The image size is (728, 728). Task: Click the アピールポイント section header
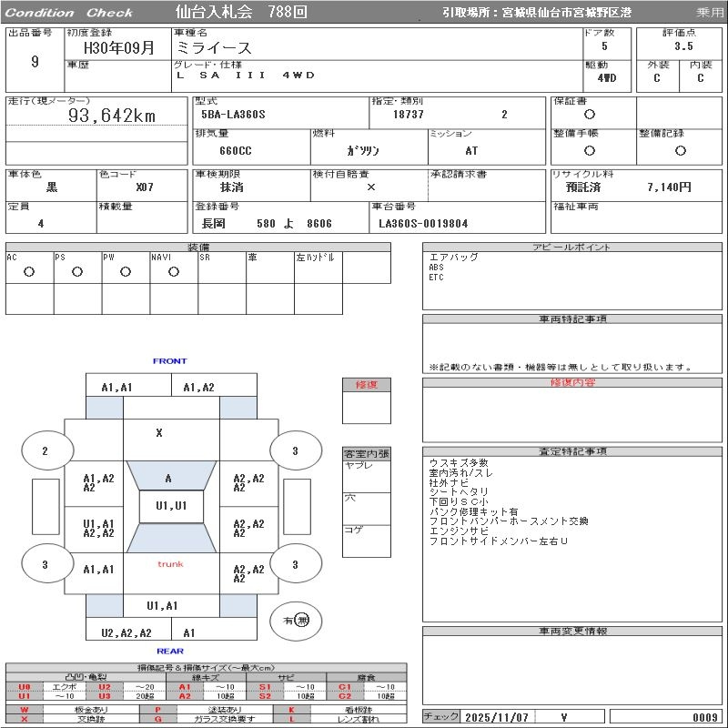[x=572, y=248]
